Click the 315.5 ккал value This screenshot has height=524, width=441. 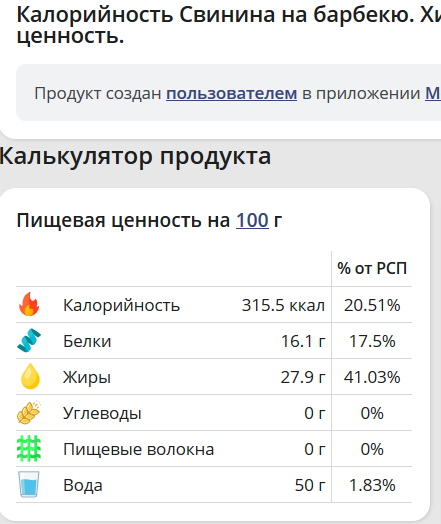(283, 305)
